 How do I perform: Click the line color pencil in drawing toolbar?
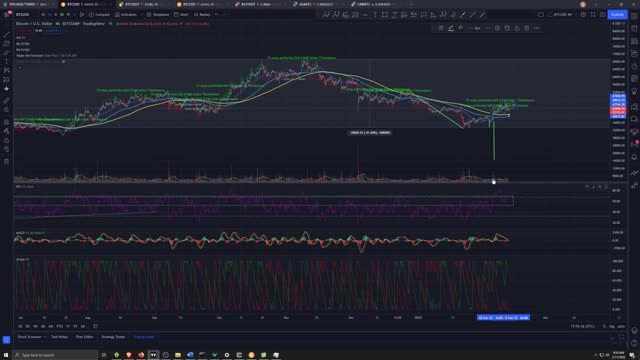[x=451, y=28]
